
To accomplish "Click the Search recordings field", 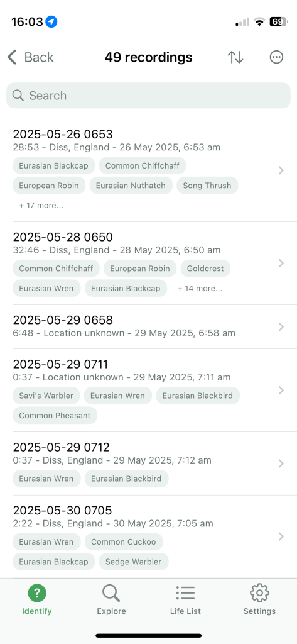I will point(148,96).
